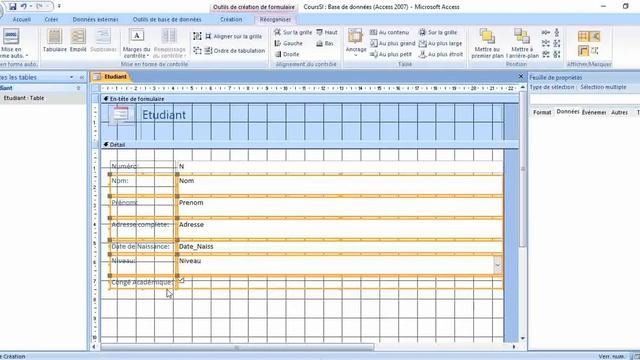
Task: Select the N text box
Action: tap(340, 166)
